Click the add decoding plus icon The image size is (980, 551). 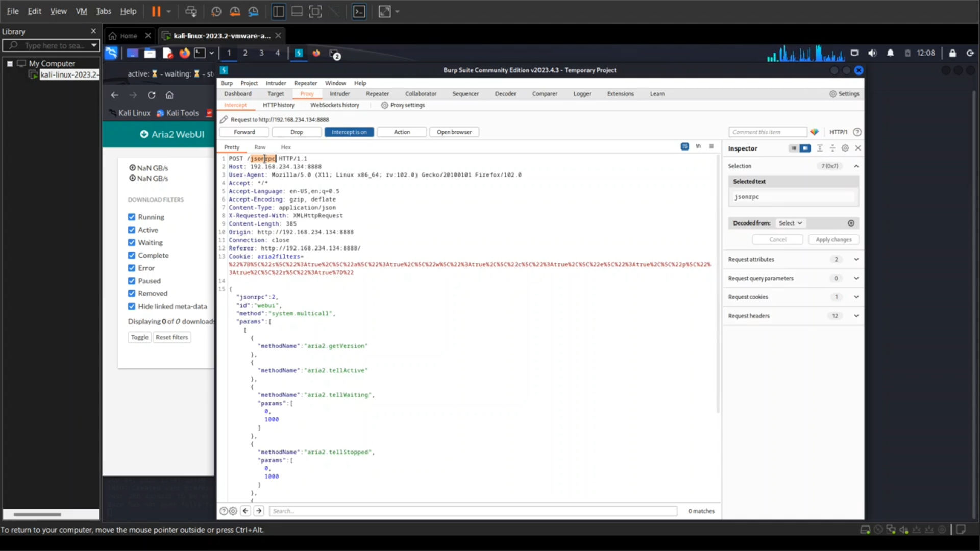[x=851, y=223]
